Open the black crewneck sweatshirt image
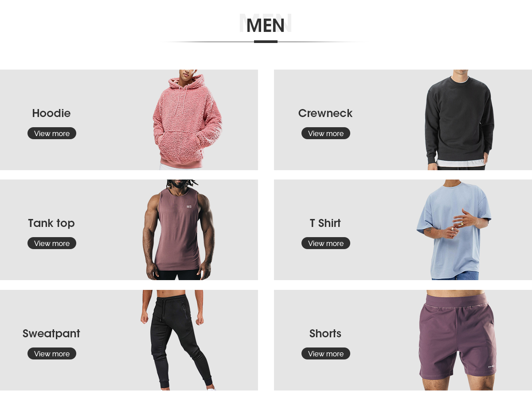Screen dimensions: 532x406 pos(459,120)
